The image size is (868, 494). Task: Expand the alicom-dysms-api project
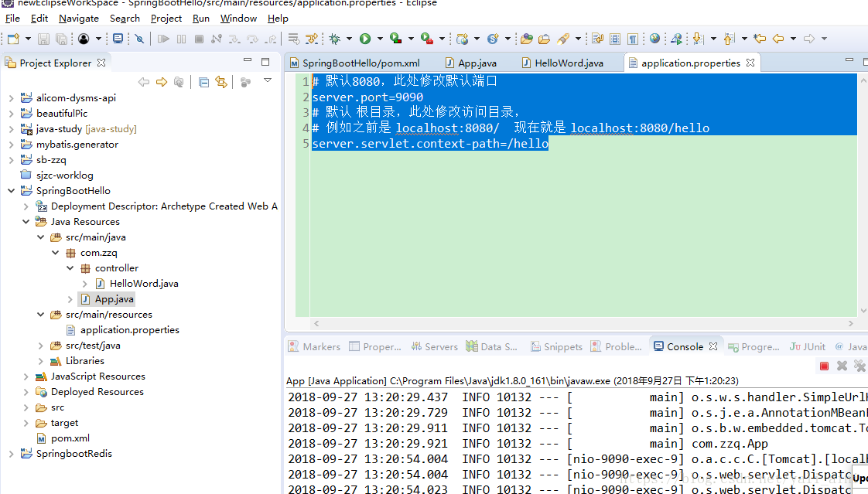(x=11, y=98)
